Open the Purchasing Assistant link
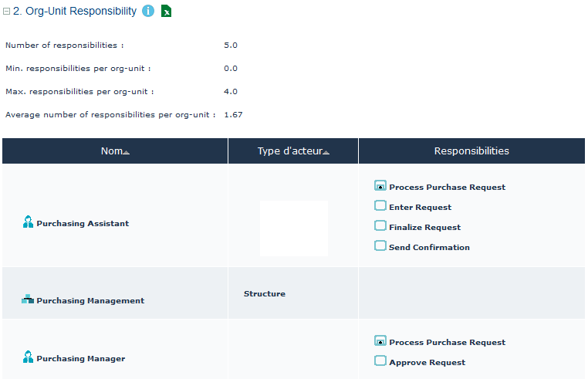The image size is (588, 379). pos(83,224)
